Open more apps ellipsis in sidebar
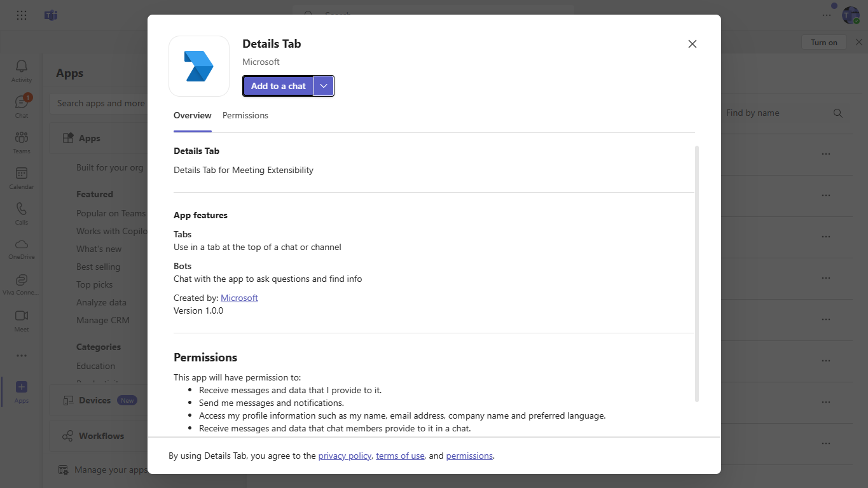This screenshot has width=868, height=488. pos(22,356)
